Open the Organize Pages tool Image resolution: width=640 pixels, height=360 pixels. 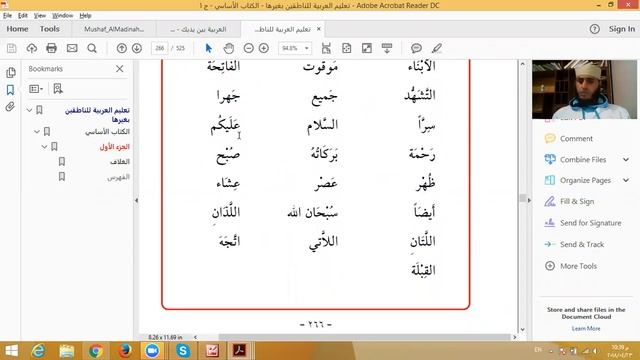coord(585,180)
